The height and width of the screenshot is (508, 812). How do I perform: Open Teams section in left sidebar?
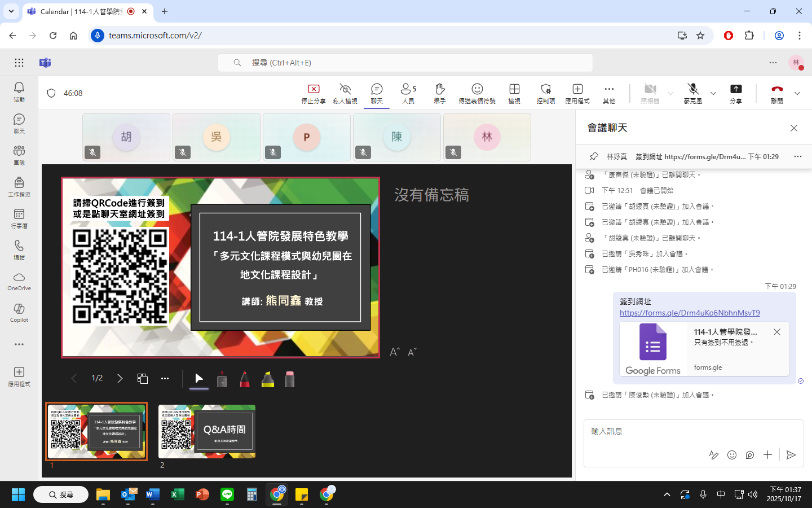[x=19, y=154]
